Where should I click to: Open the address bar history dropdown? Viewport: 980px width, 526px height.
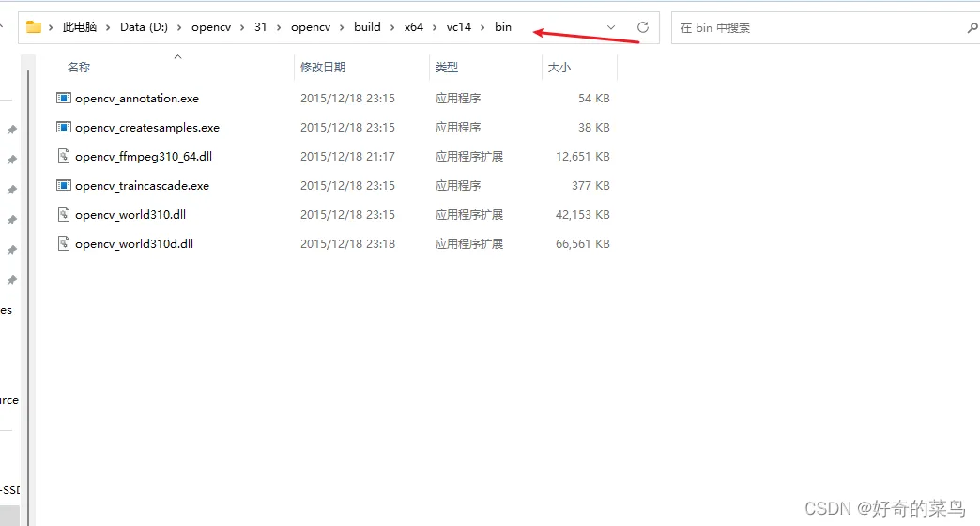click(611, 27)
